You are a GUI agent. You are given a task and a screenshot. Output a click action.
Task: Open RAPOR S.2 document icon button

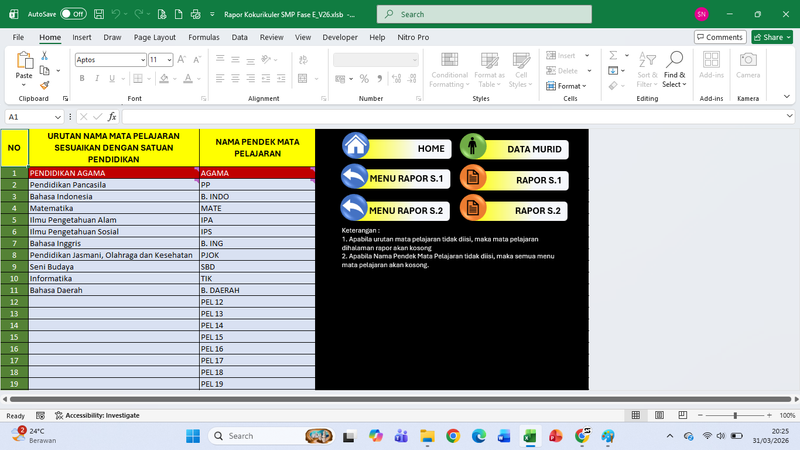[x=474, y=209]
